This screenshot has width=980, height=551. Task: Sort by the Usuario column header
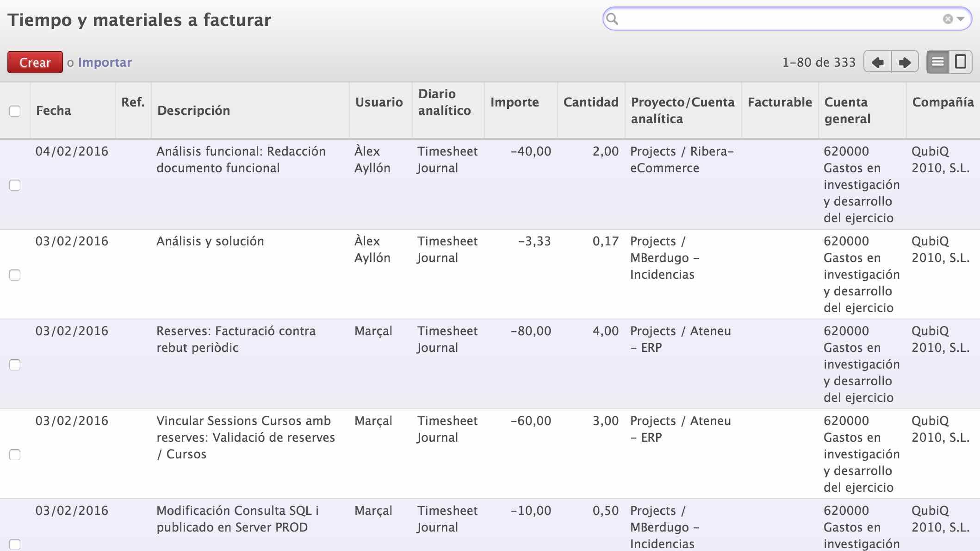coord(379,102)
